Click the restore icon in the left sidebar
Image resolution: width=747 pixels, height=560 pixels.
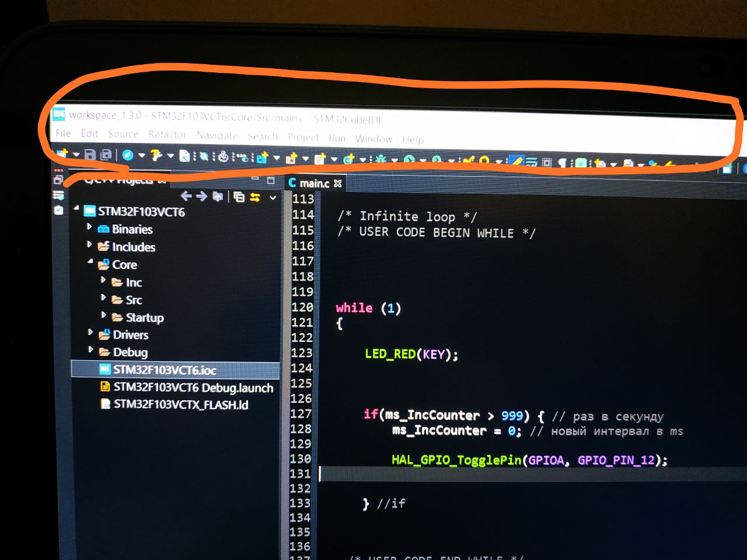pos(58,180)
